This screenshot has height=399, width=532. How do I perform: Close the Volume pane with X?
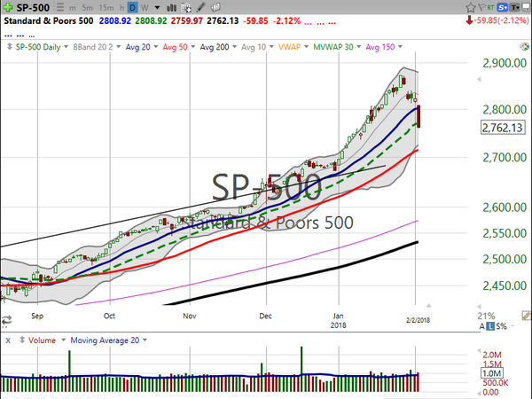pos(8,340)
